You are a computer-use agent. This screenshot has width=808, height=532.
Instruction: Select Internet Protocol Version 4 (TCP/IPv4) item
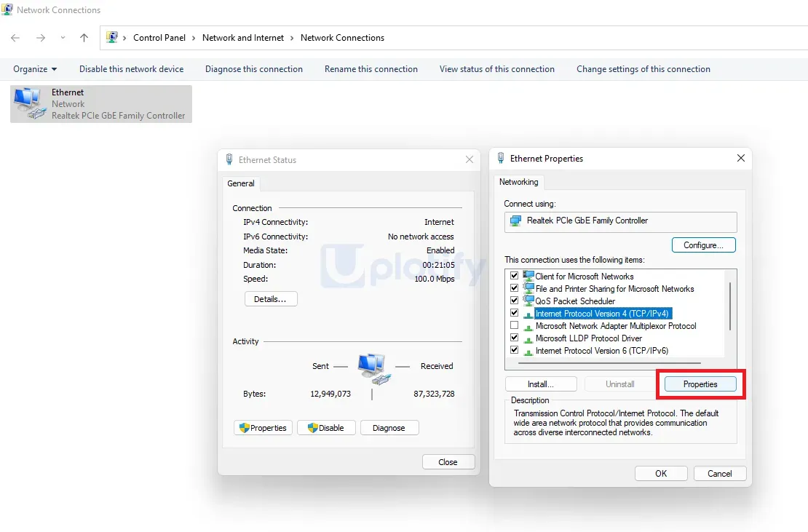603,313
